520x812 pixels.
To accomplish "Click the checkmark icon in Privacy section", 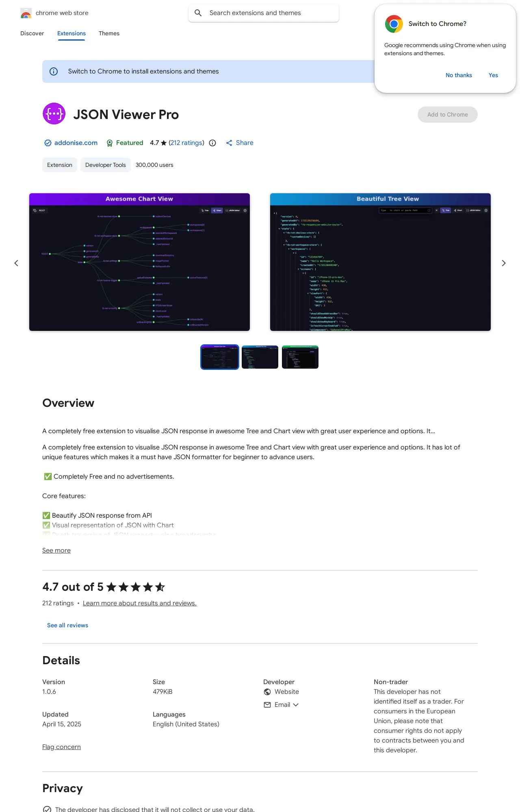I will click(x=47, y=810).
